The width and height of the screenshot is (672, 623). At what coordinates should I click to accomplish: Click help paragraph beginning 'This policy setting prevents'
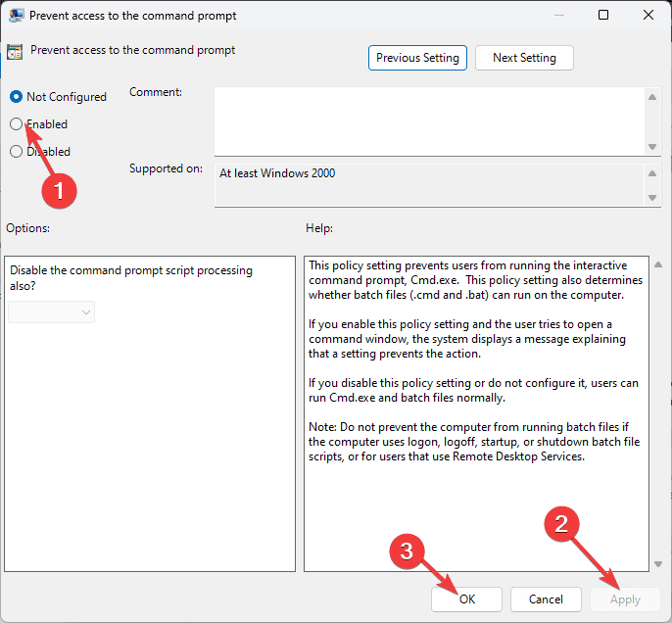coord(475,280)
